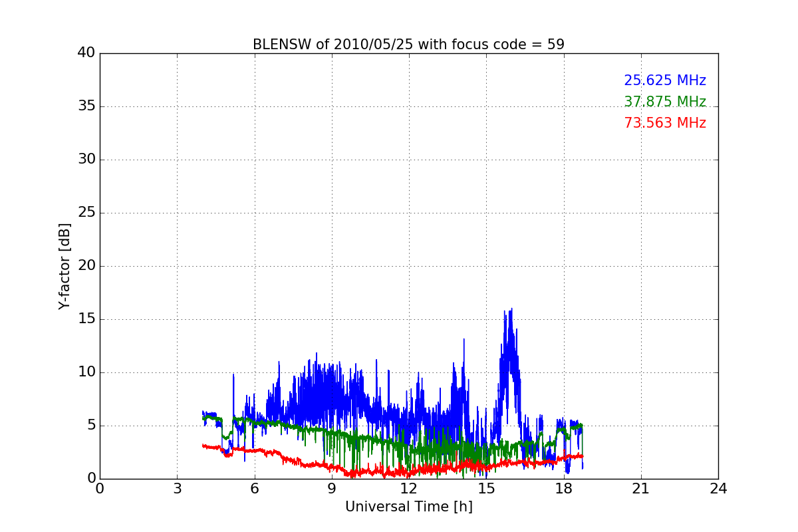The height and width of the screenshot is (532, 798).
Task: Click the x-axis tick label 12
Action: pyautogui.click(x=409, y=488)
